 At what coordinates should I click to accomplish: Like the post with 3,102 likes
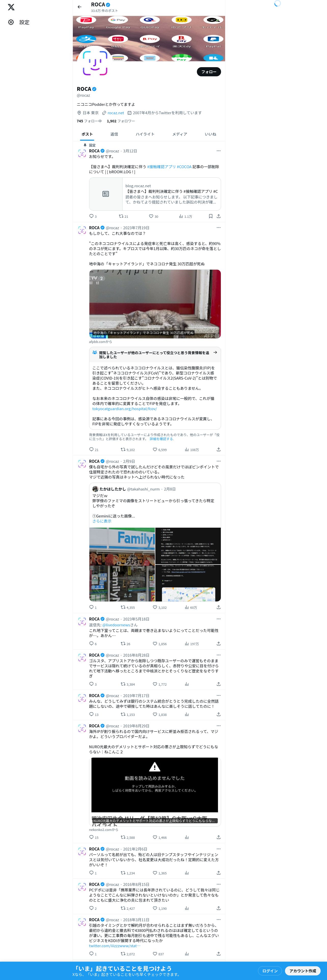pos(159,607)
